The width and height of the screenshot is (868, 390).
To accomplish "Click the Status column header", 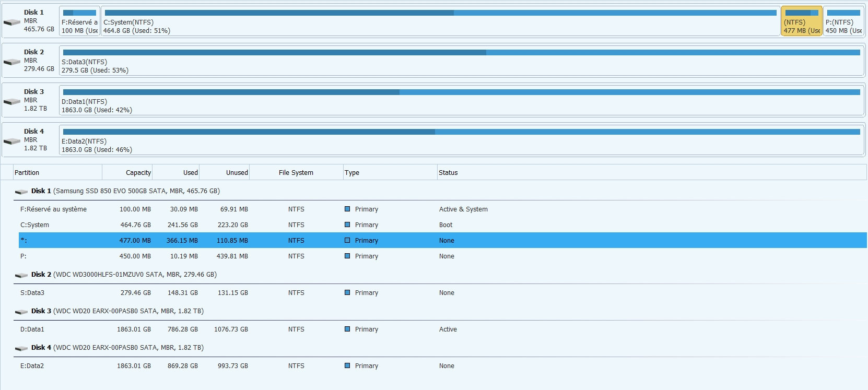I will [x=652, y=172].
